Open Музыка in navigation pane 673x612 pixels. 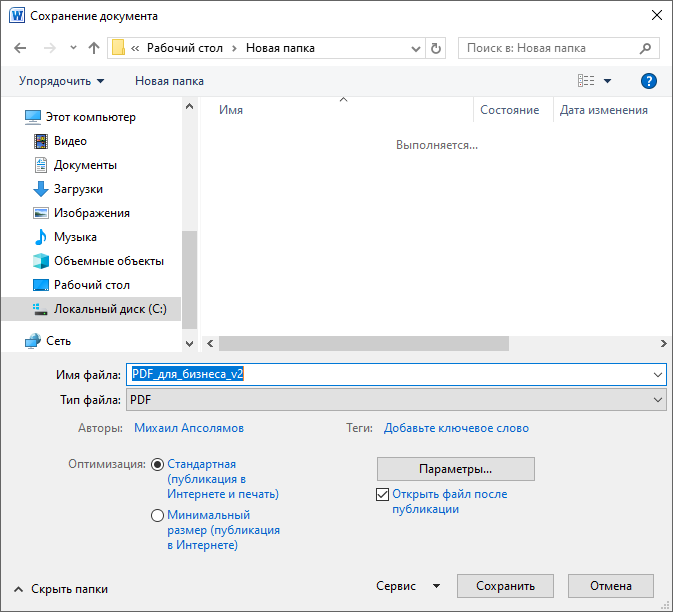point(75,237)
